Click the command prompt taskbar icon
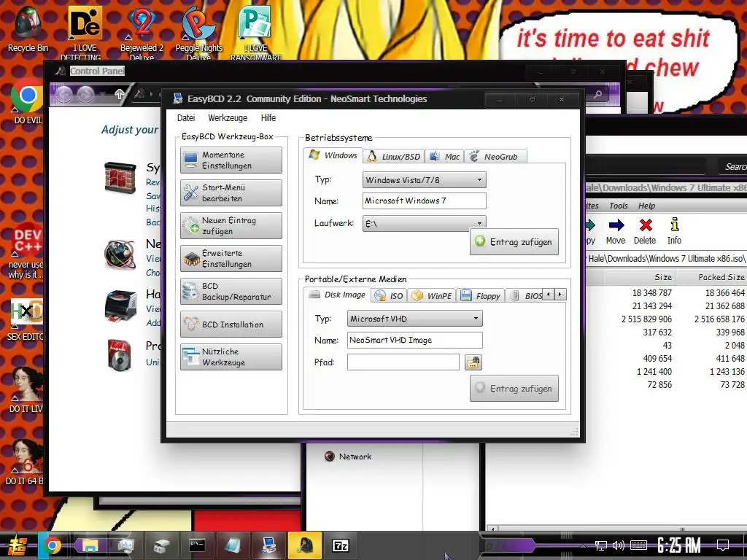The height and width of the screenshot is (560, 747). (197, 545)
